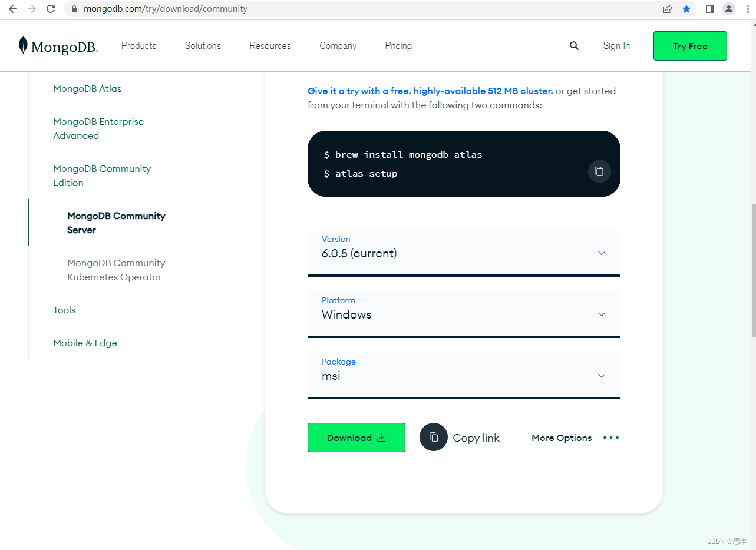This screenshot has height=550, width=756.
Task: Click the address bar URL
Action: click(166, 9)
